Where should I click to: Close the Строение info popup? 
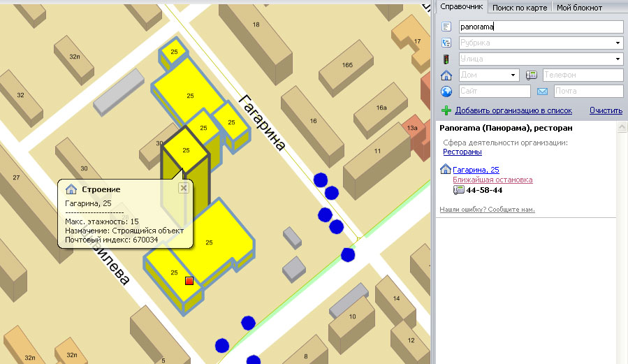click(184, 188)
